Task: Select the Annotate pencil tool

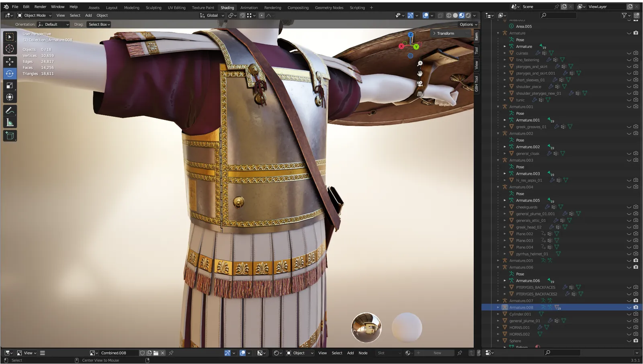Action: tap(10, 110)
